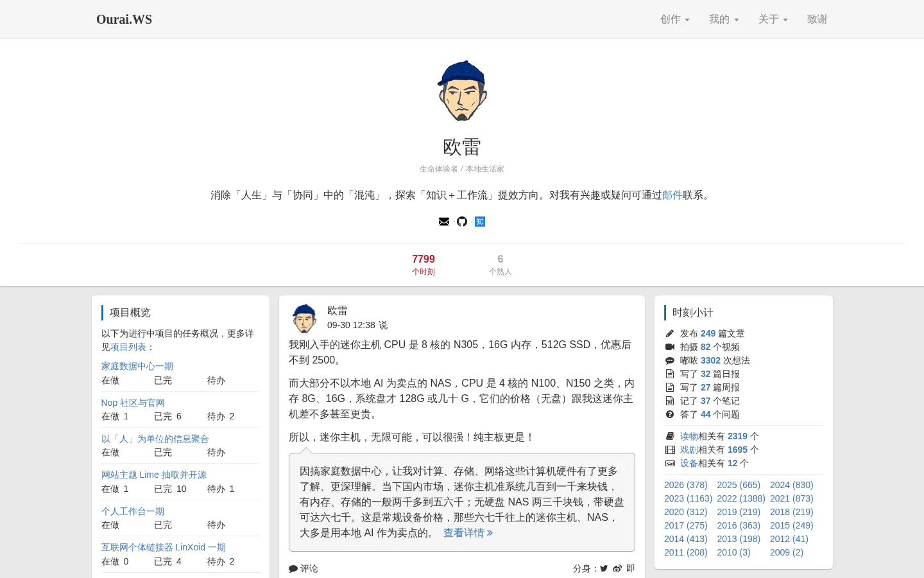This screenshot has width=924, height=578.
Task: Click the pencil icon beside 发布 249 篇文章
Action: tap(670, 333)
